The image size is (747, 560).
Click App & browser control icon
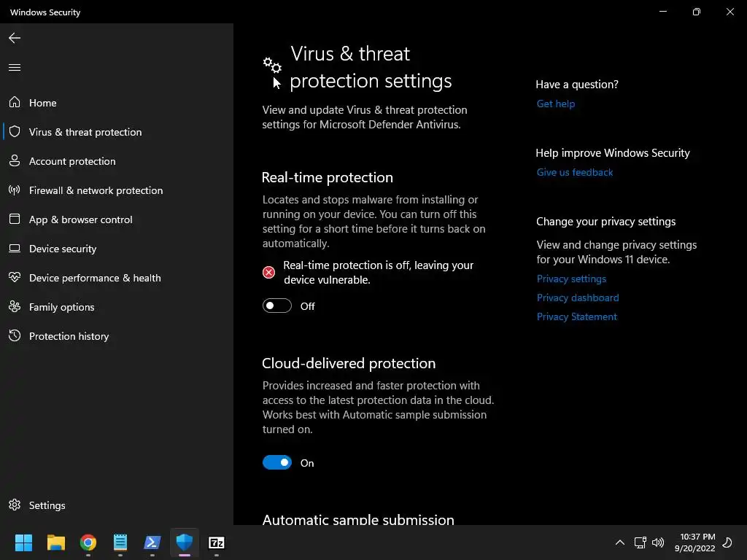click(x=15, y=219)
